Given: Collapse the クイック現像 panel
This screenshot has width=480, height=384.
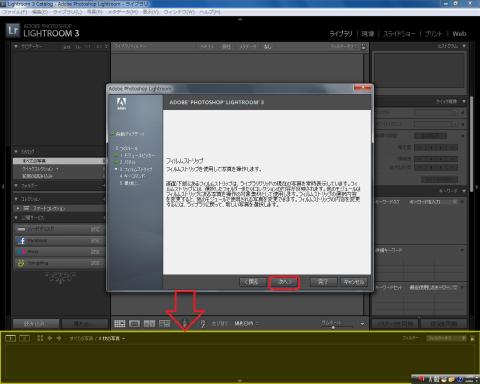Looking at the screenshot, I should click(464, 101).
